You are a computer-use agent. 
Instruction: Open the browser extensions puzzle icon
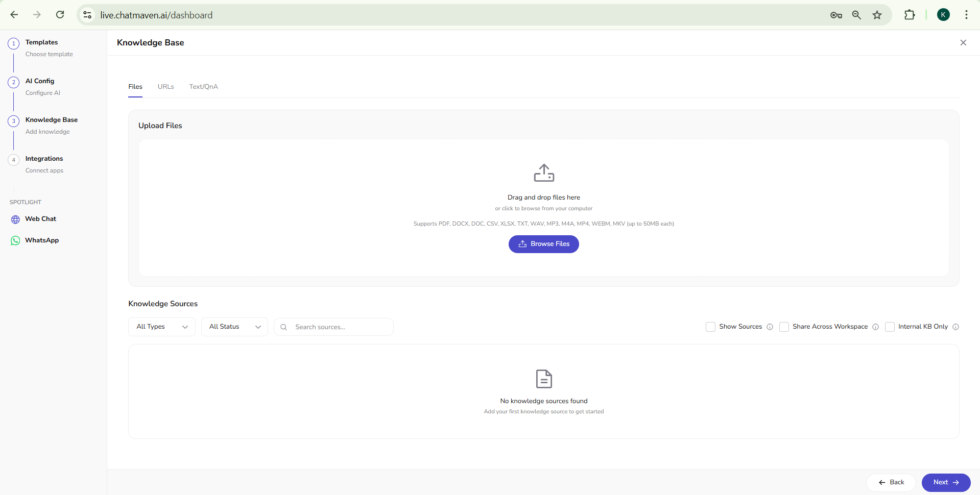911,15
